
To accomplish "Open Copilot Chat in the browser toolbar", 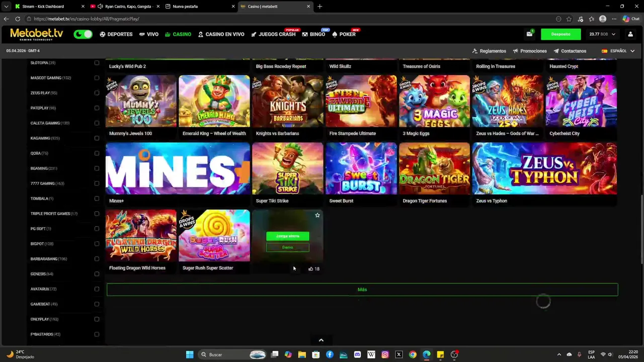I will (x=631, y=19).
